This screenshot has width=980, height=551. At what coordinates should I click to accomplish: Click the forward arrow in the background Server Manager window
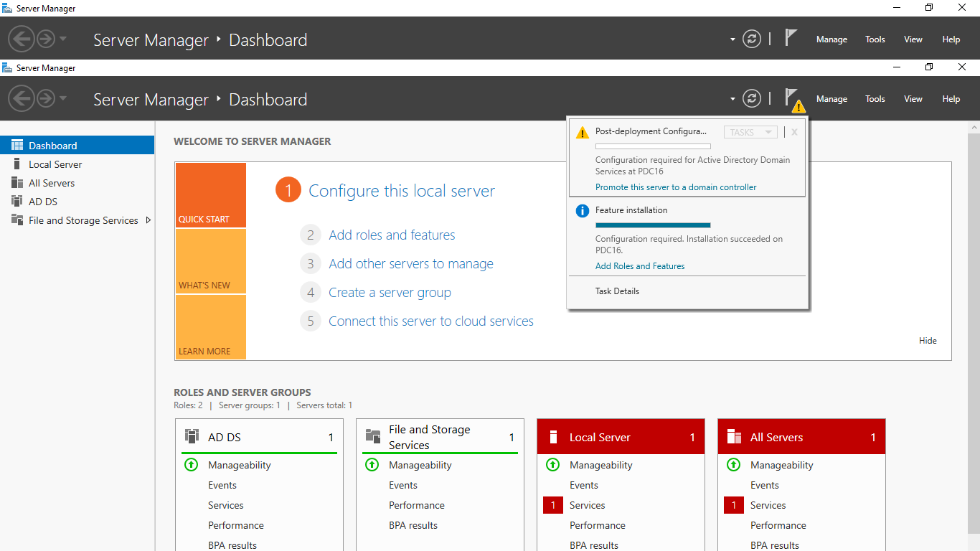click(x=46, y=39)
